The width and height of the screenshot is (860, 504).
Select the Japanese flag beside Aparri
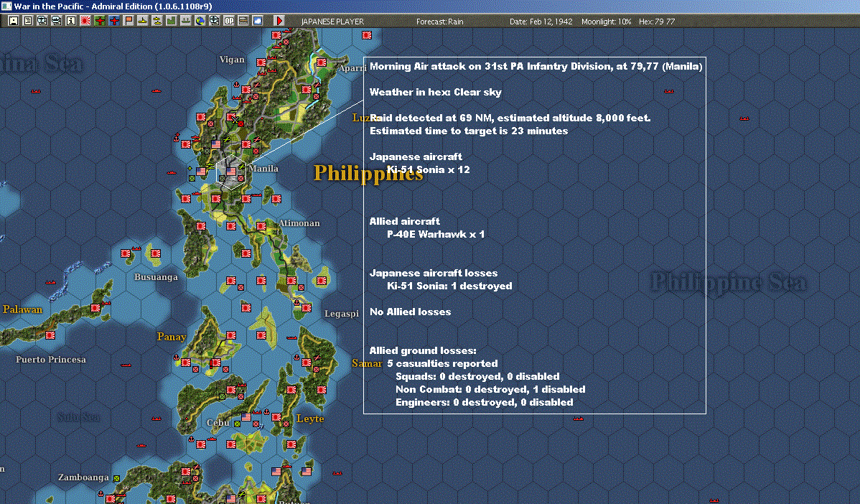pos(322,62)
